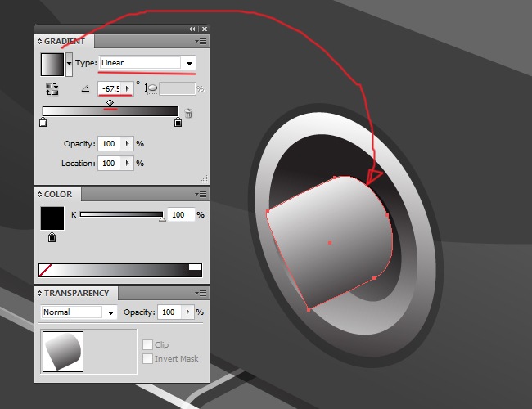532x409 pixels.
Task: Click the object thumbnail in Transparency
Action: pos(63,352)
